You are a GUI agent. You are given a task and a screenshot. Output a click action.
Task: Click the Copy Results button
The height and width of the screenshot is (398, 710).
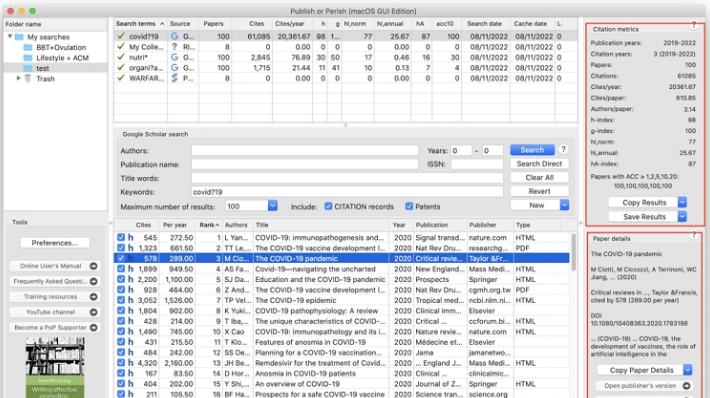coord(643,202)
